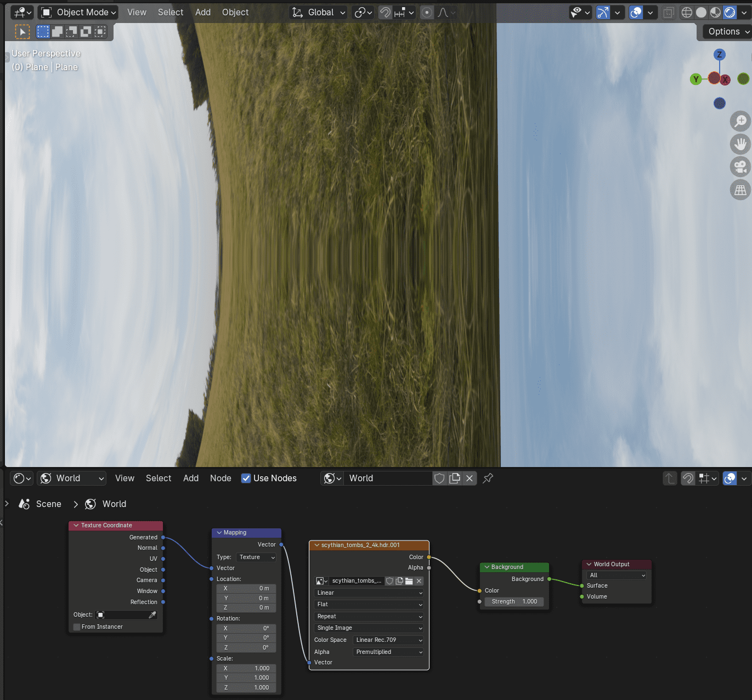Open Mapping Type dropdown
Image resolution: width=752 pixels, height=700 pixels.
coord(256,557)
